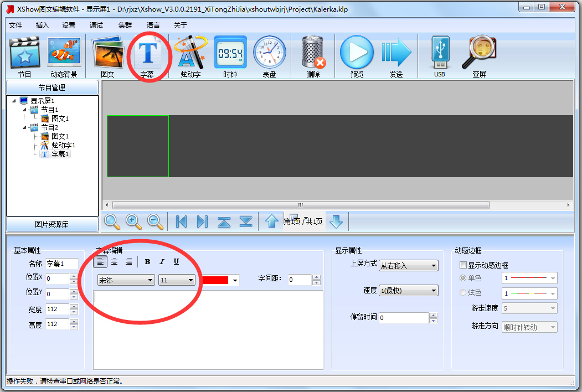The width and height of the screenshot is (582, 392).
Task: Open the 速度 speed dropdown
Action: point(408,290)
